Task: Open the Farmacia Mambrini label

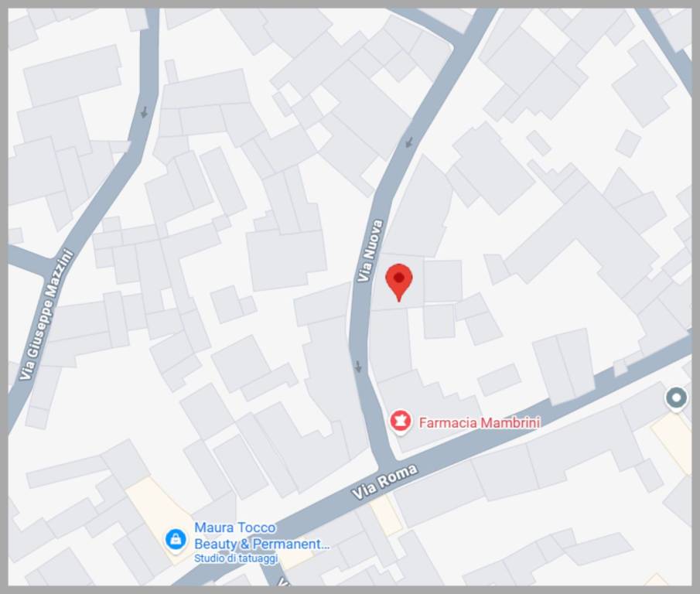Action: point(480,422)
